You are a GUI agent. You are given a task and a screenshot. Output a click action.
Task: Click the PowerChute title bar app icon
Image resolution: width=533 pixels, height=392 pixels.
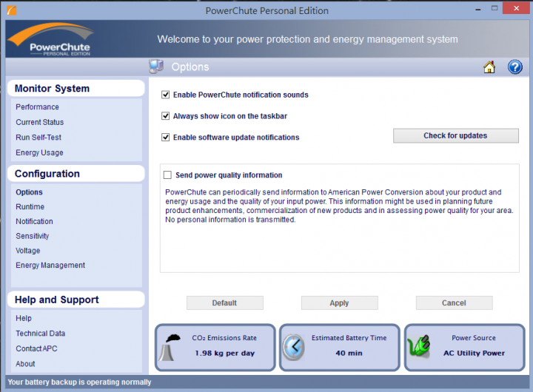click(12, 10)
